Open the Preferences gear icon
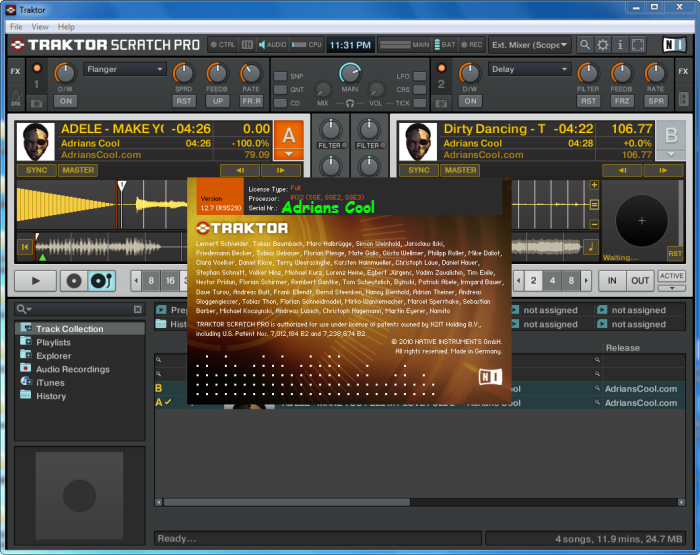 click(602, 45)
